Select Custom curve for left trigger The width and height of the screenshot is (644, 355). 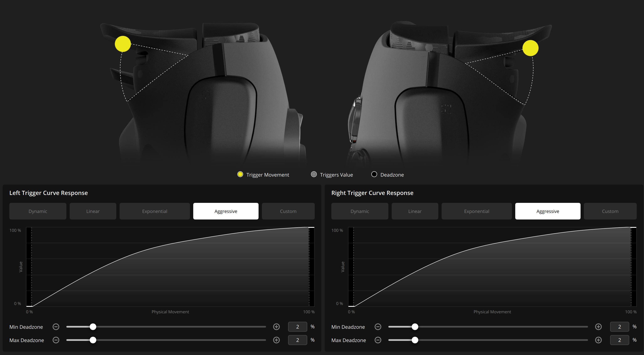[288, 211]
